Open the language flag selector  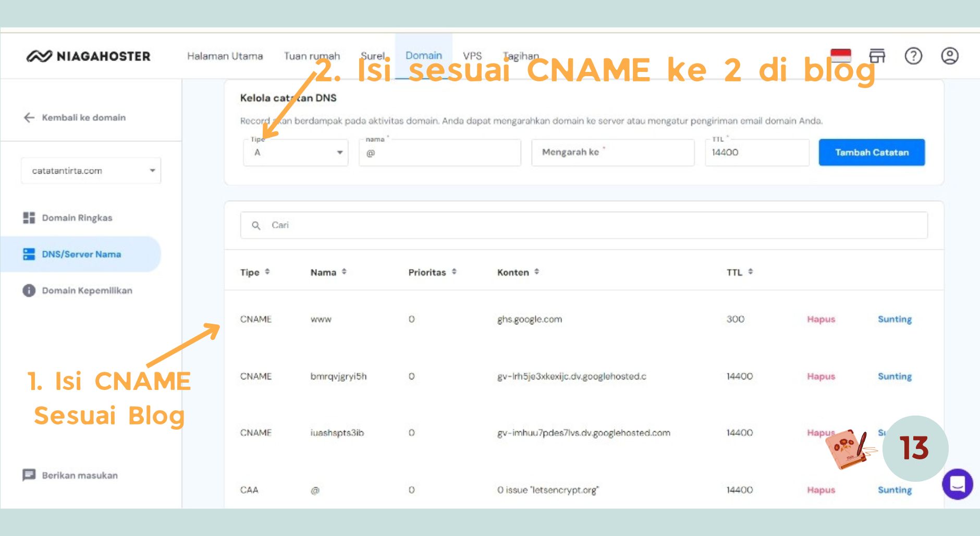click(840, 55)
